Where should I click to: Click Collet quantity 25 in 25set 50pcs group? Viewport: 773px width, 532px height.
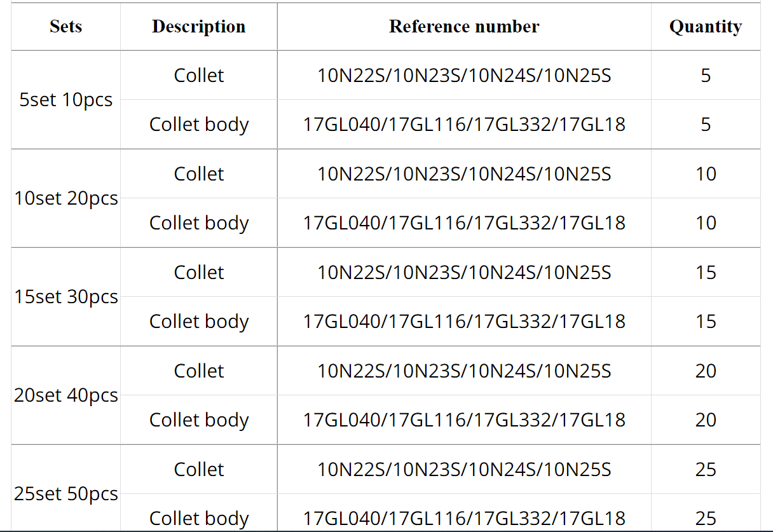(706, 470)
